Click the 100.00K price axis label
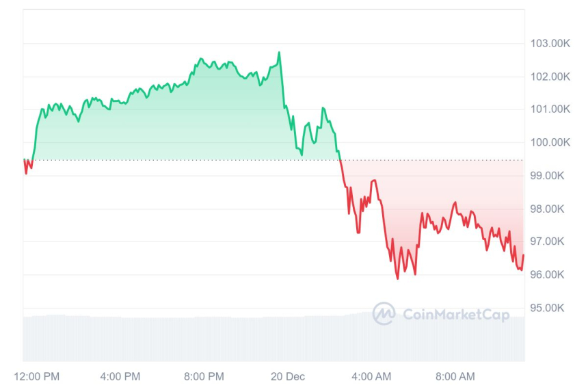This screenshot has width=588, height=392. (550, 142)
